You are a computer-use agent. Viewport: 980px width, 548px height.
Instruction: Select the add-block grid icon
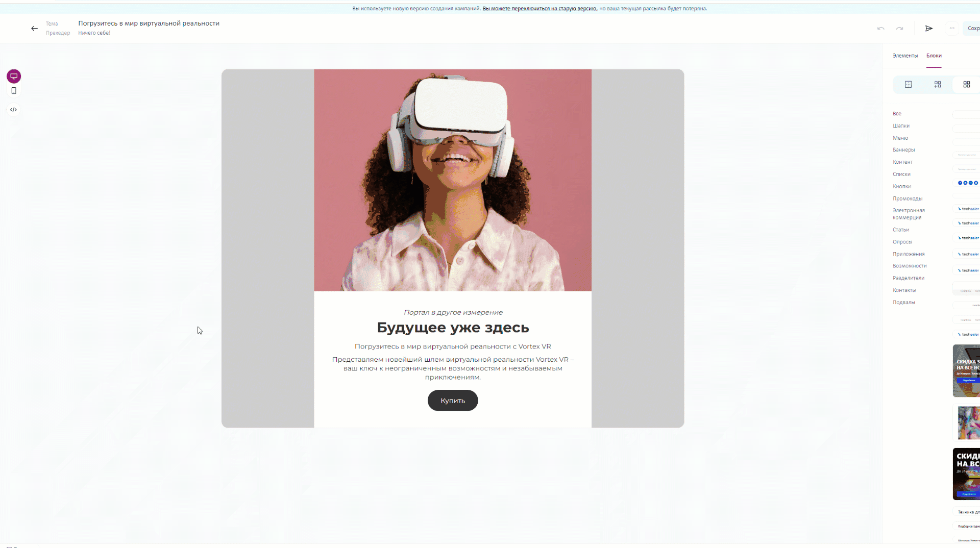click(938, 85)
